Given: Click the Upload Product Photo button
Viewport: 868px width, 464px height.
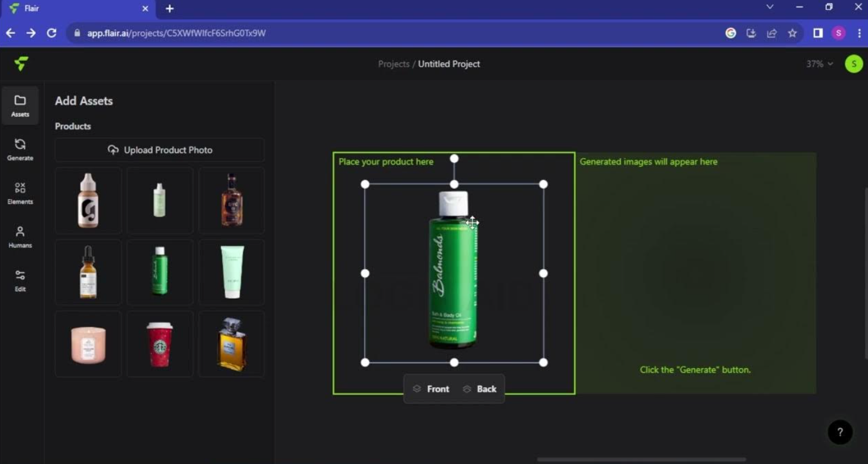Looking at the screenshot, I should pos(159,150).
